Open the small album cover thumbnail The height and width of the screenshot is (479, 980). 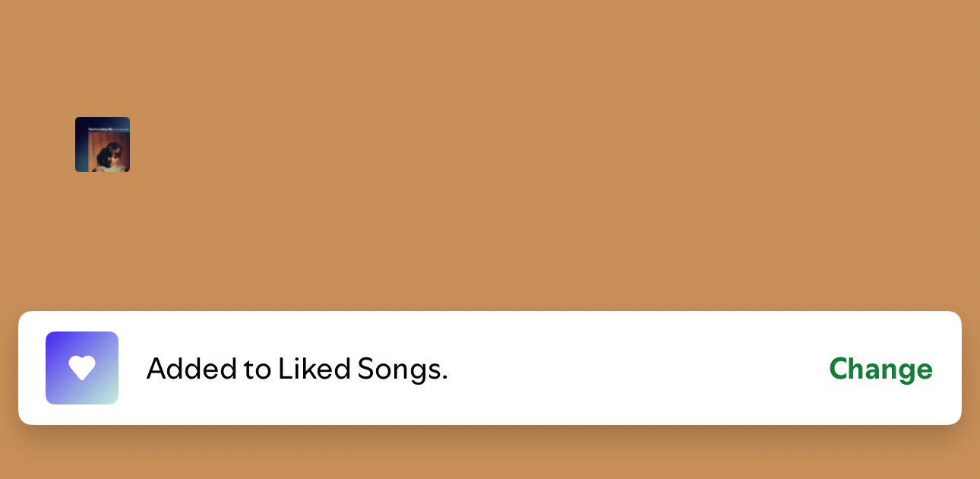(103, 144)
